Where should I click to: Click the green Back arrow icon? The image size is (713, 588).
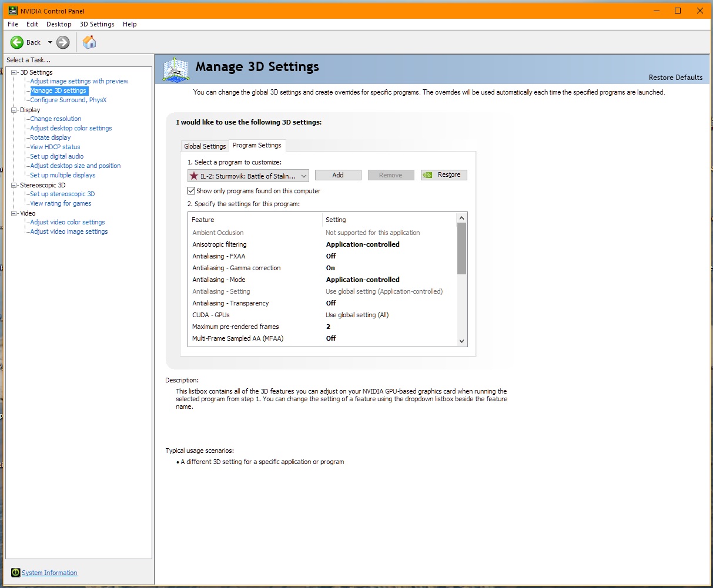17,42
